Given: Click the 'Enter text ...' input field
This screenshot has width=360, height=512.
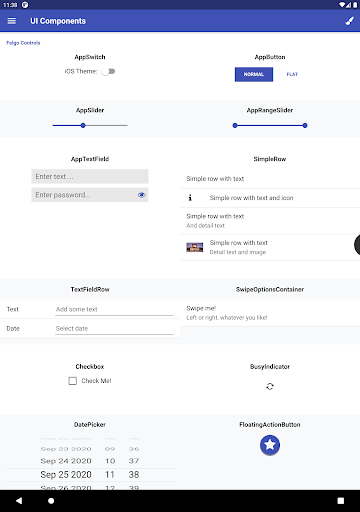Looking at the screenshot, I should click(90, 176).
